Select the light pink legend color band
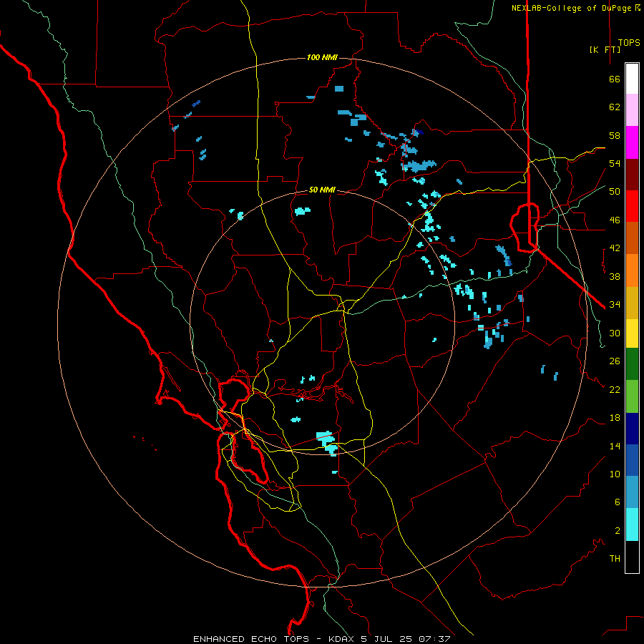The image size is (644, 644). pyautogui.click(x=632, y=109)
